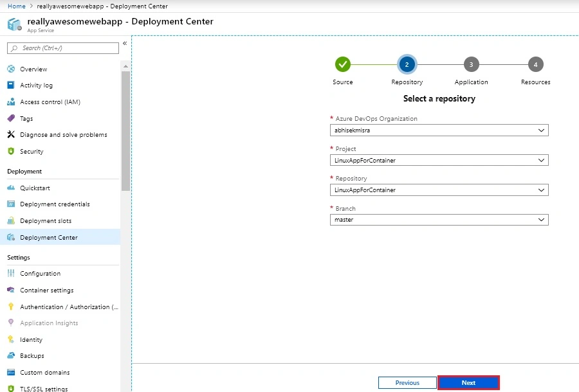
Task: Click the Application Insights text
Action: (49, 323)
